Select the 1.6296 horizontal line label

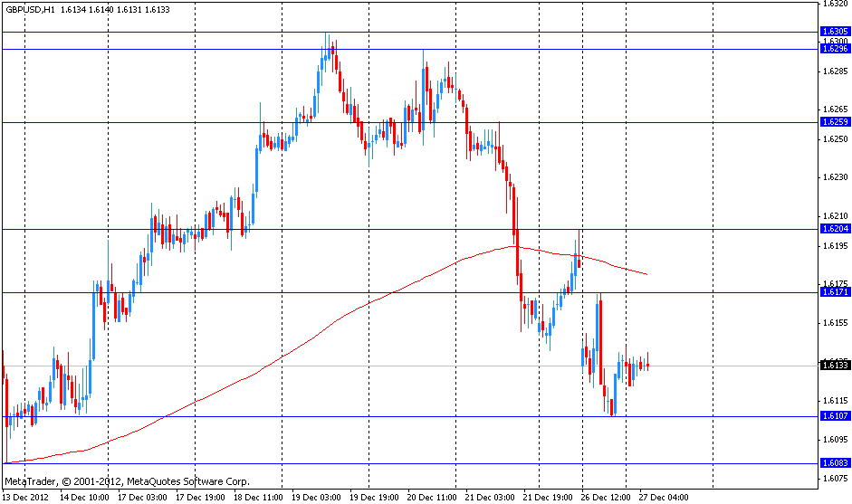click(x=835, y=49)
